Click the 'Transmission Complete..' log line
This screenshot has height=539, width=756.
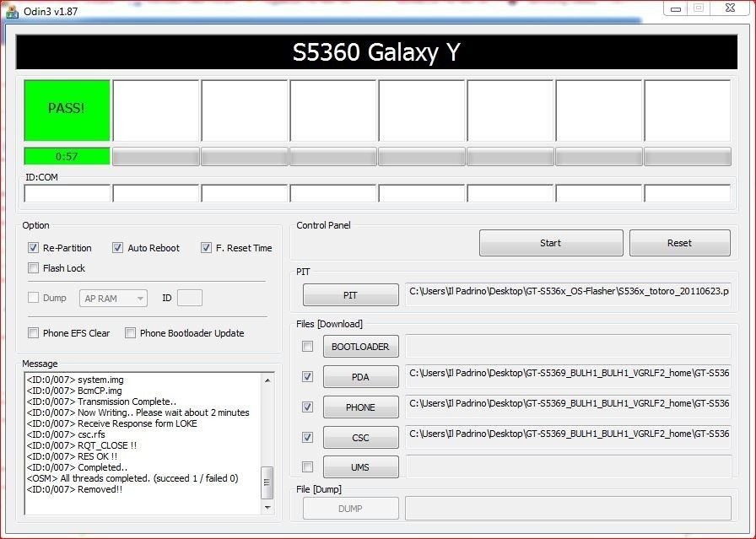pyautogui.click(x=101, y=402)
